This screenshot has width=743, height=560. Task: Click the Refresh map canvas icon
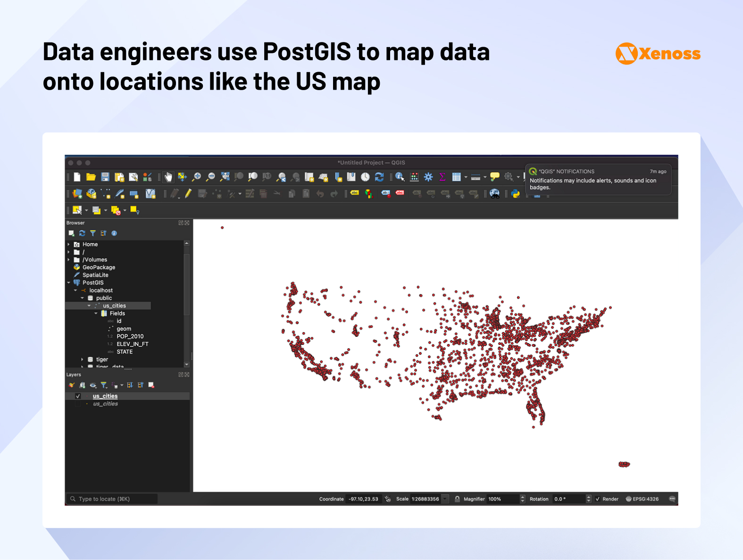point(379,177)
